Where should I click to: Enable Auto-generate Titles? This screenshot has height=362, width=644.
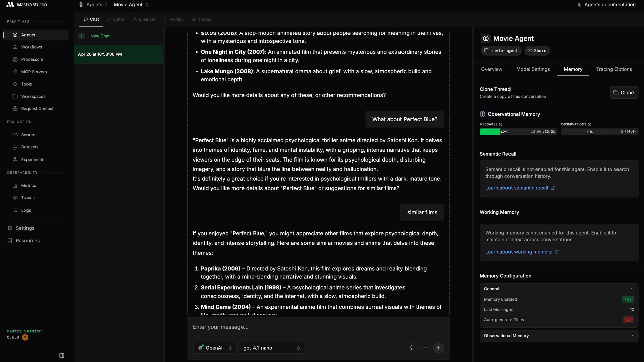pyautogui.click(x=628, y=320)
